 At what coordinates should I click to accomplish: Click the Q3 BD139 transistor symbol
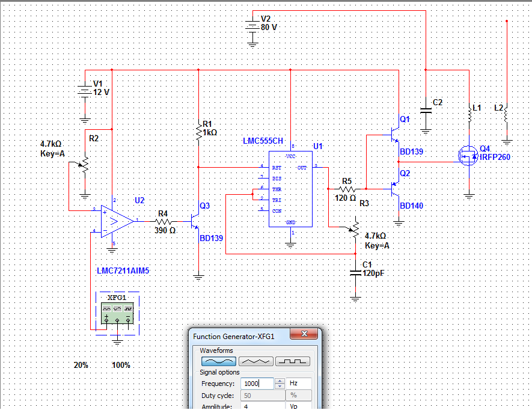[x=195, y=222]
